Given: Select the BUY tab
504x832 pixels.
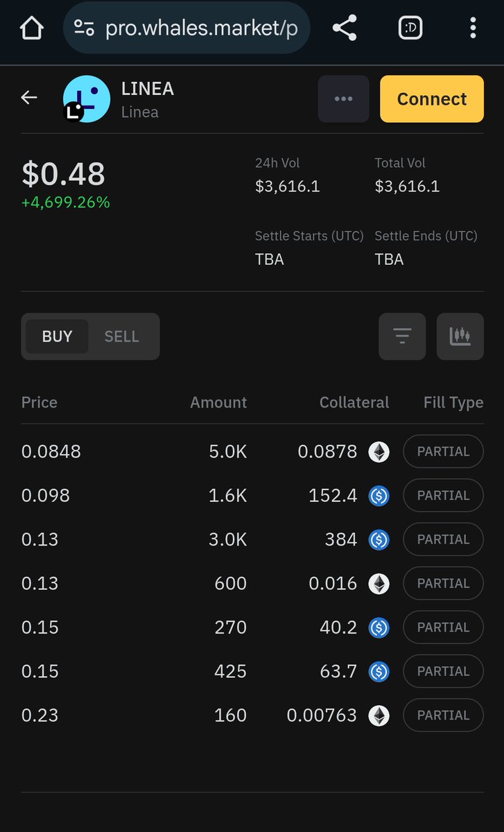Looking at the screenshot, I should pyautogui.click(x=57, y=336).
